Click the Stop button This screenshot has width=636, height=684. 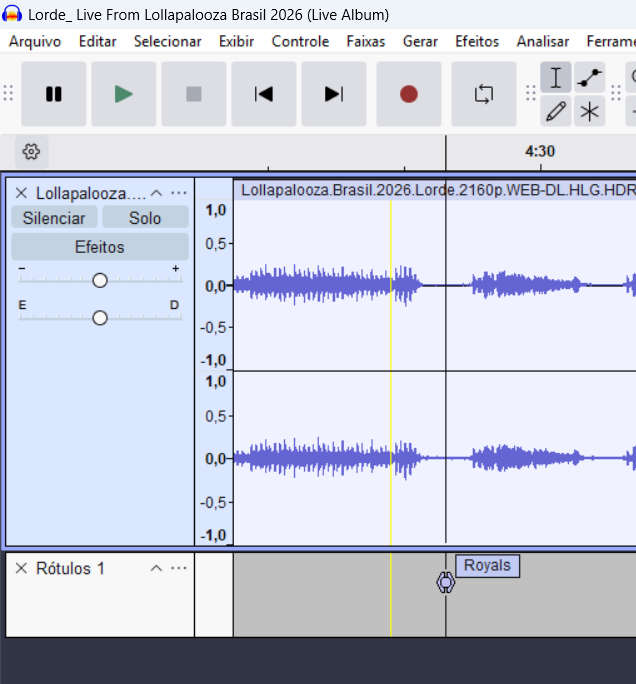(x=194, y=94)
